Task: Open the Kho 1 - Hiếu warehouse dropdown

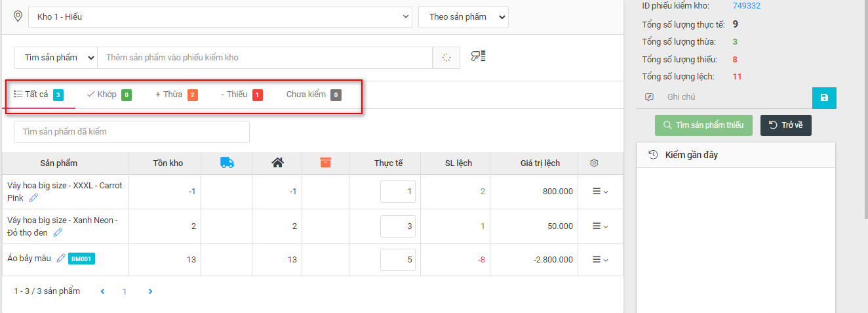Action: 220,17
